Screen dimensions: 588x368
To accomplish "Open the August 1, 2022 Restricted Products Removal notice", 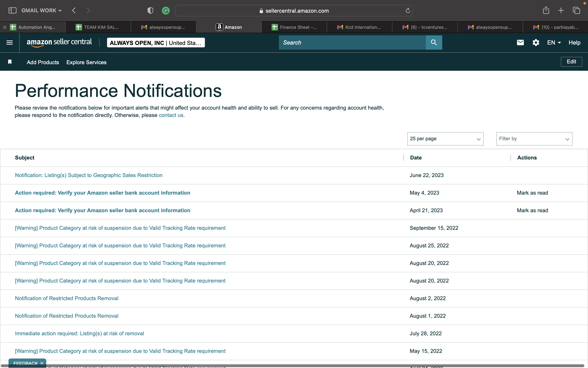I will [x=67, y=316].
